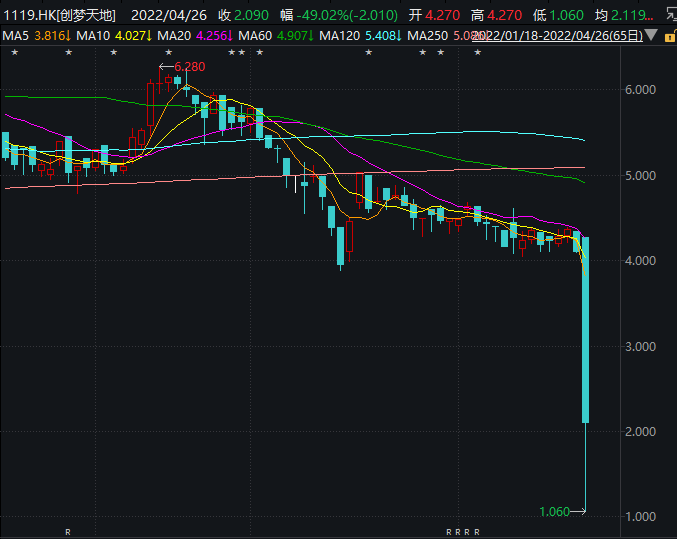677x539 pixels.
Task: Click the green 1.060 low price annotation
Action: (554, 512)
